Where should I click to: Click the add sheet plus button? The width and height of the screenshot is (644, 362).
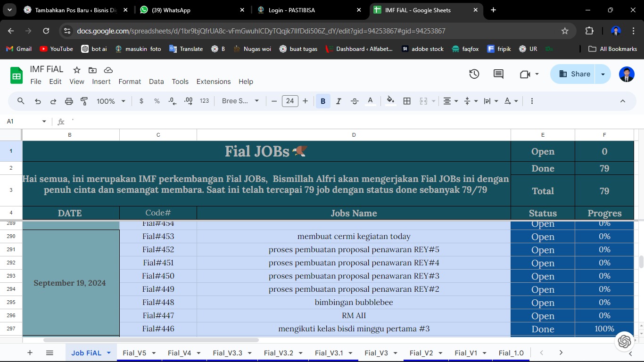(x=30, y=353)
